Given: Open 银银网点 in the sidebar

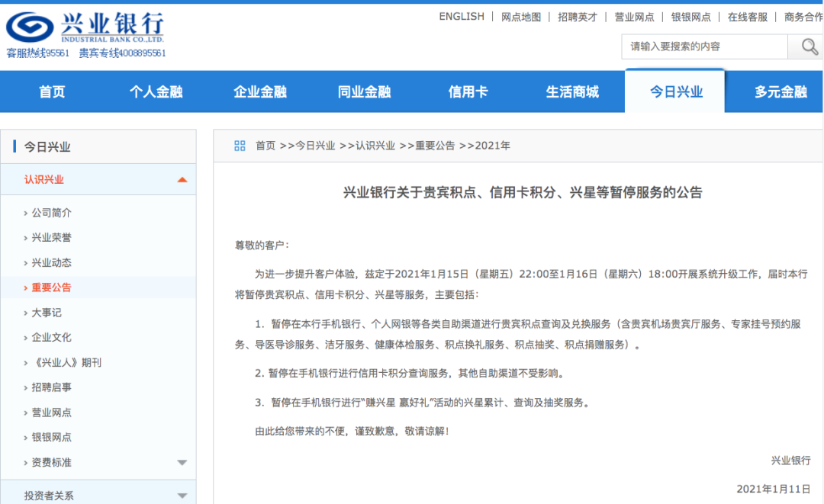Looking at the screenshot, I should [51, 438].
